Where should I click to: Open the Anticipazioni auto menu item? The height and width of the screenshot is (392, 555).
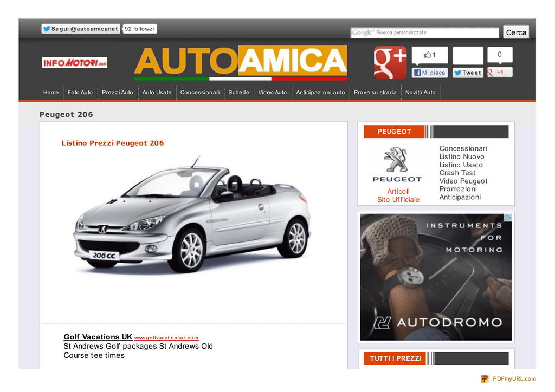(x=320, y=92)
